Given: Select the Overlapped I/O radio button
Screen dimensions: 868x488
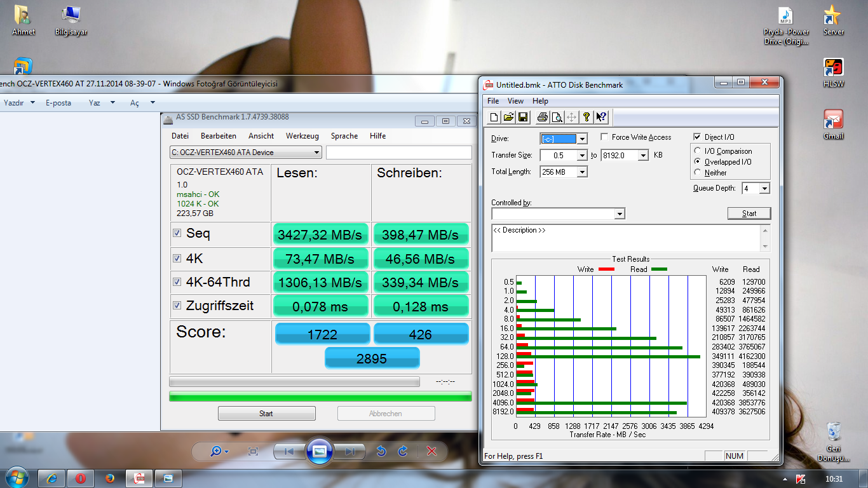Looking at the screenshot, I should pos(698,162).
